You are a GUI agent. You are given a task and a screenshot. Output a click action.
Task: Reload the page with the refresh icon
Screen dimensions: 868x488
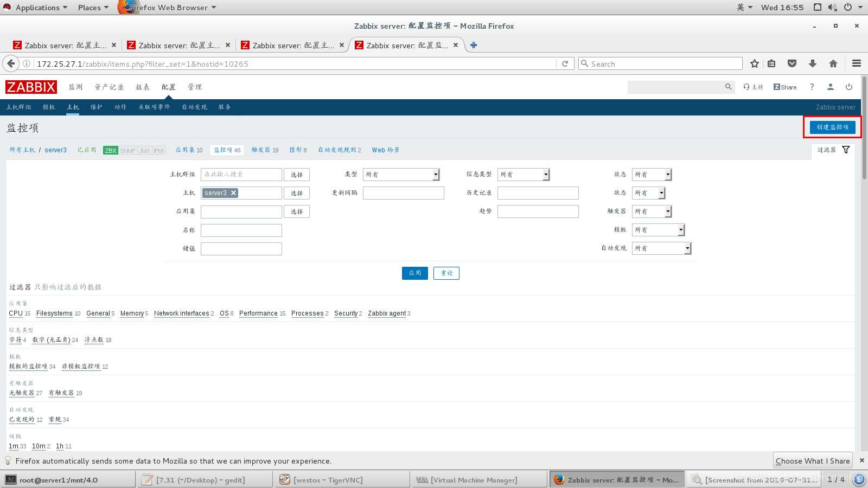(565, 63)
